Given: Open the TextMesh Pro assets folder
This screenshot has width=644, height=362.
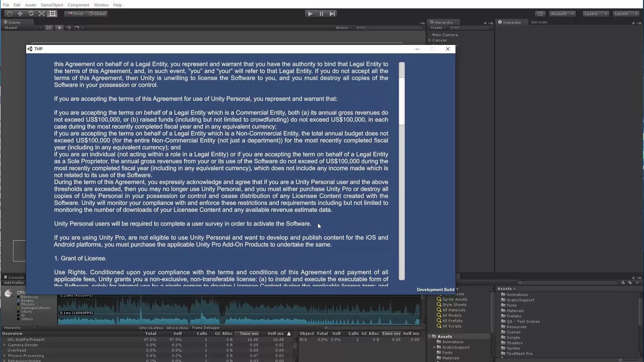Looking at the screenshot, I should tap(519, 354).
